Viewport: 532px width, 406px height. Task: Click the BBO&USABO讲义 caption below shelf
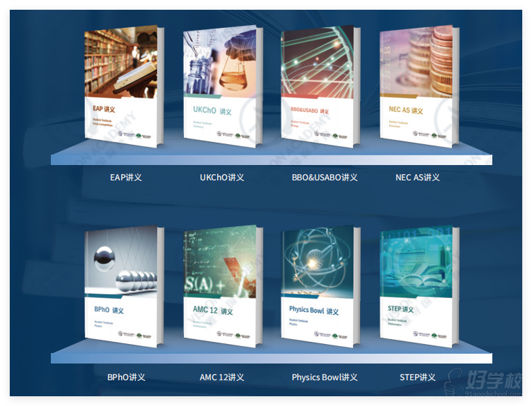click(324, 178)
